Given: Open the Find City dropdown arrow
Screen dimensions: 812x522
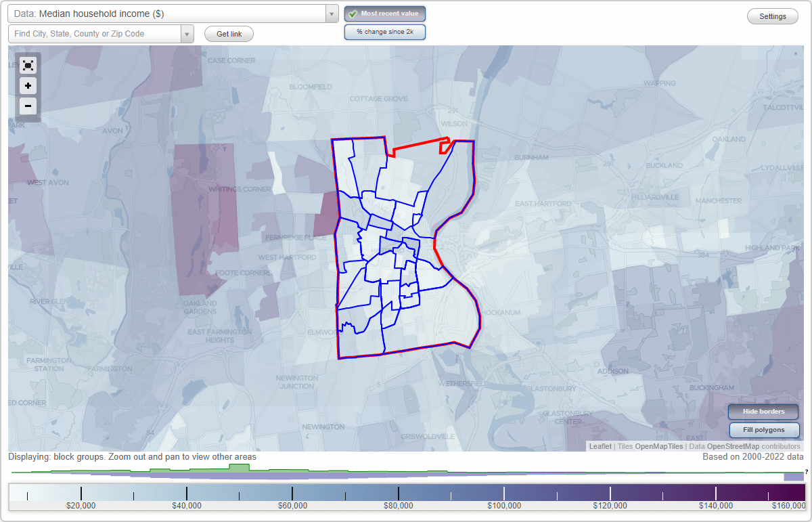Looking at the screenshot, I should [x=187, y=33].
